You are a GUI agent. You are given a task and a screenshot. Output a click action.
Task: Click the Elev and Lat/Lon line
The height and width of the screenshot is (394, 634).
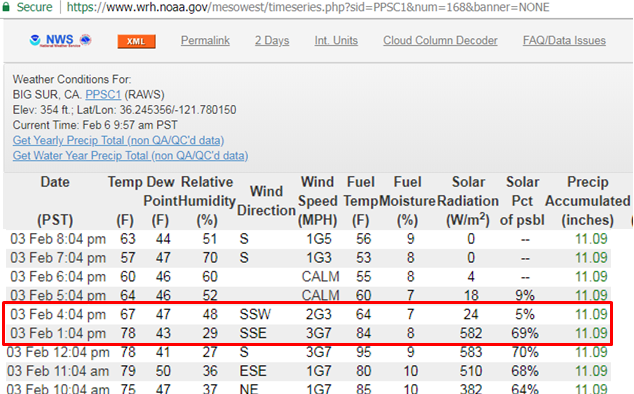[x=125, y=110]
